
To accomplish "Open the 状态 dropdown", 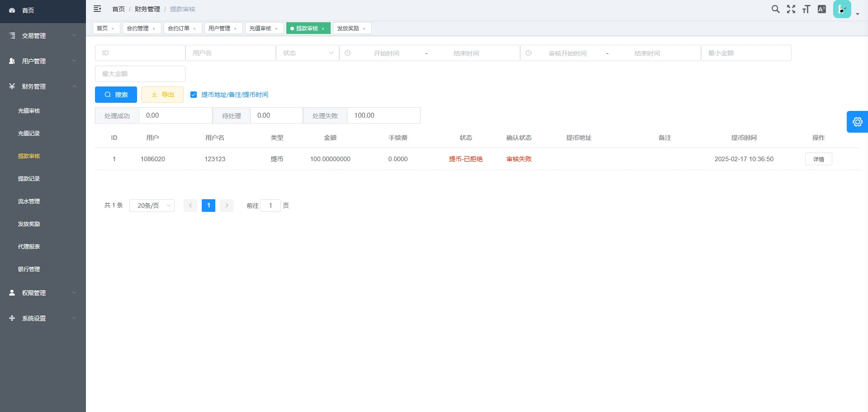I will point(308,53).
